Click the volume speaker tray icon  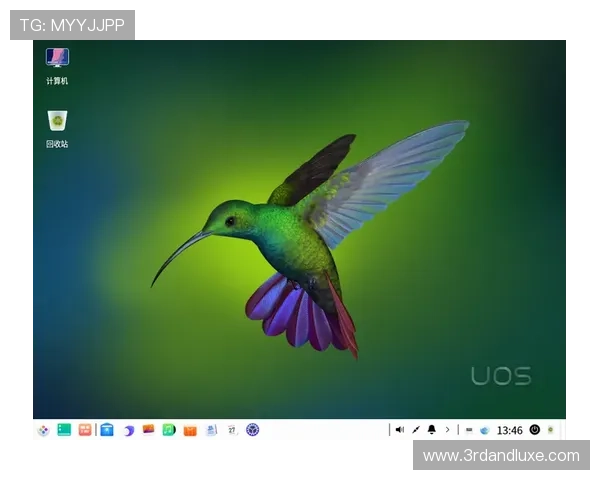[399, 430]
